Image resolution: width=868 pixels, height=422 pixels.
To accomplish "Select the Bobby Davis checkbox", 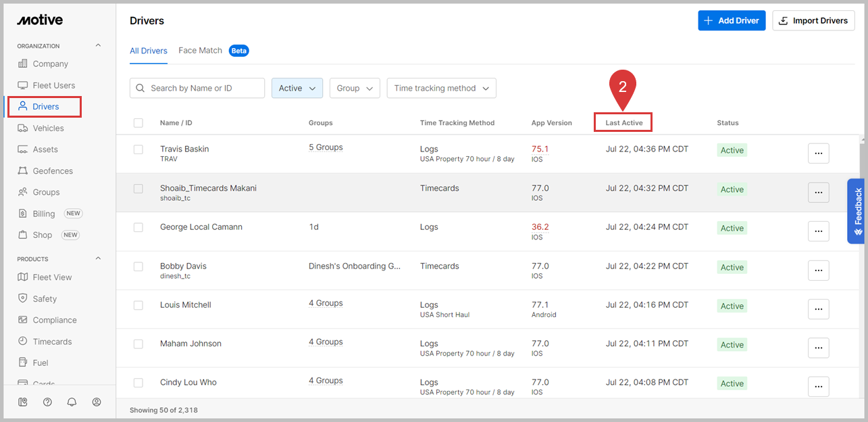I will click(x=138, y=266).
